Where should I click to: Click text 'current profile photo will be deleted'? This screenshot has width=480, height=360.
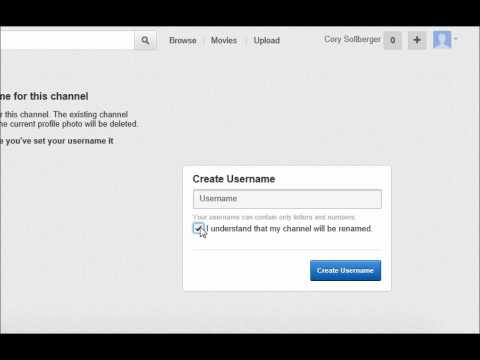click(73, 124)
